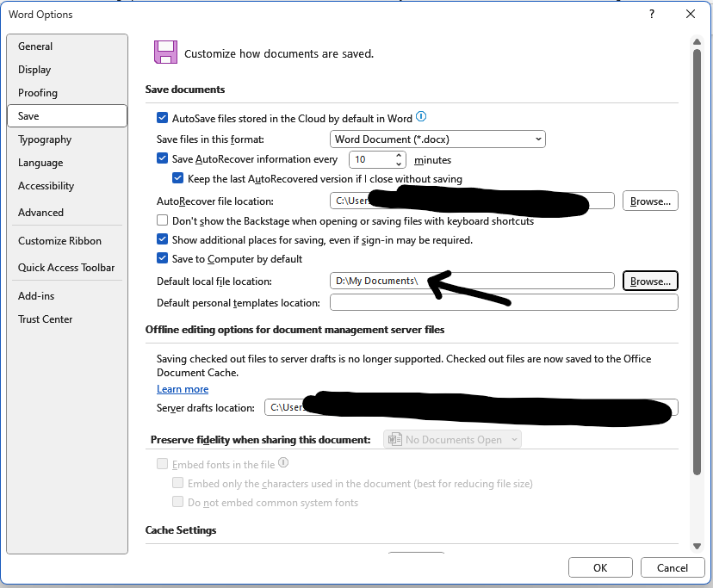Disable Save AutoRecover information every checkbox
Screen dimensions: 713x588
coord(162,158)
